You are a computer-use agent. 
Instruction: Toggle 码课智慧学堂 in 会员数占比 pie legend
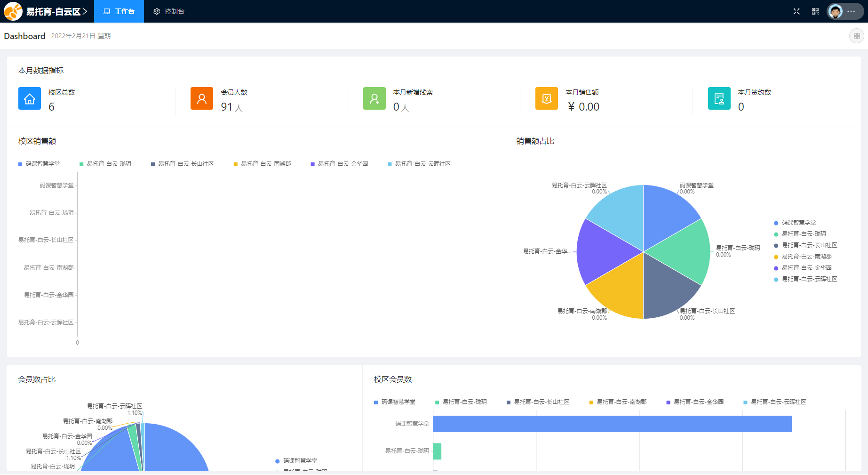coord(296,461)
